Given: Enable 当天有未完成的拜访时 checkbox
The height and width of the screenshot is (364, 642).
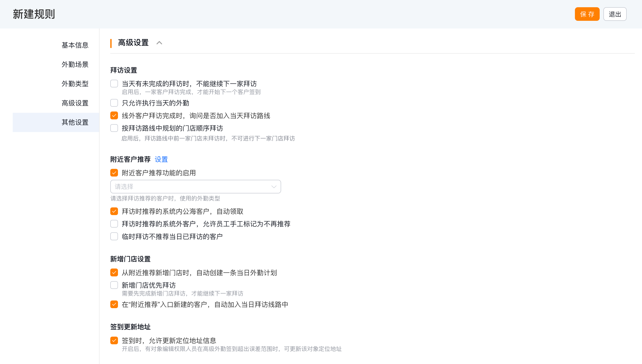Looking at the screenshot, I should click(114, 83).
